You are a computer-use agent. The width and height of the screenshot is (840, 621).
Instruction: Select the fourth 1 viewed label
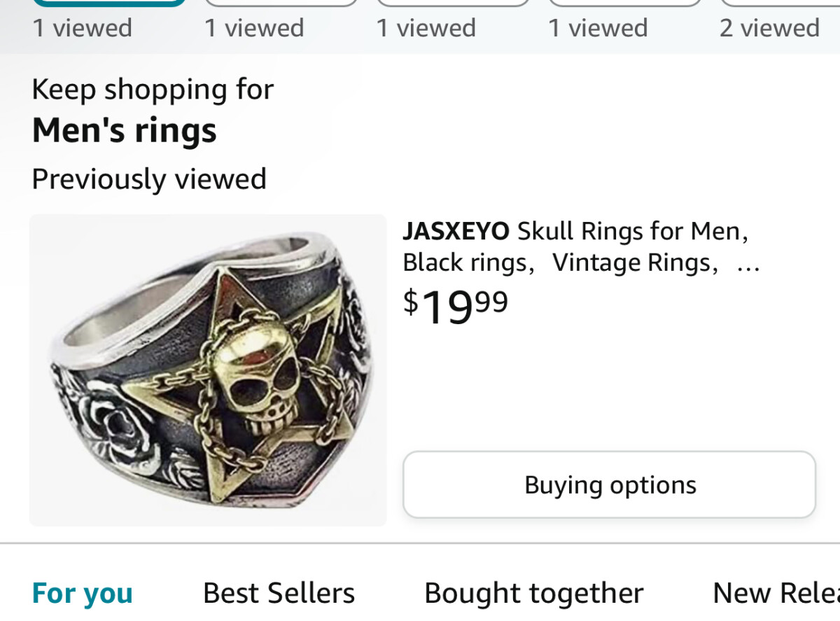[597, 28]
